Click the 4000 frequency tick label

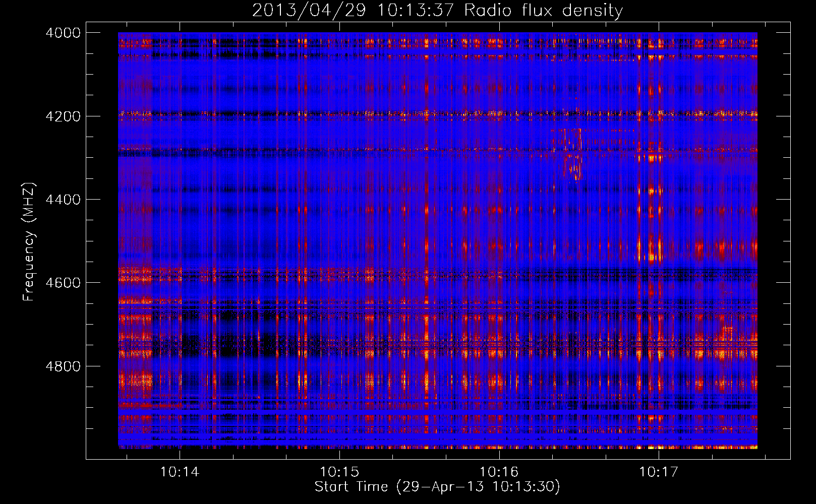click(63, 33)
